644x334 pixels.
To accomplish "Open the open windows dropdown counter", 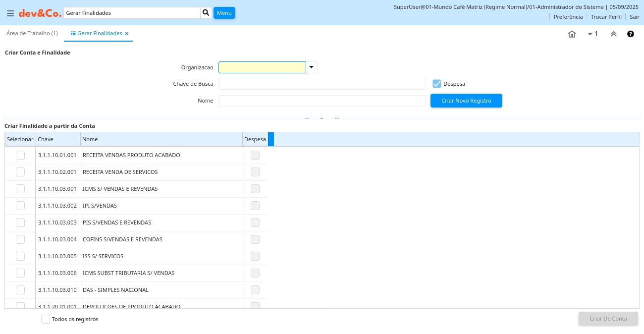I will (592, 34).
